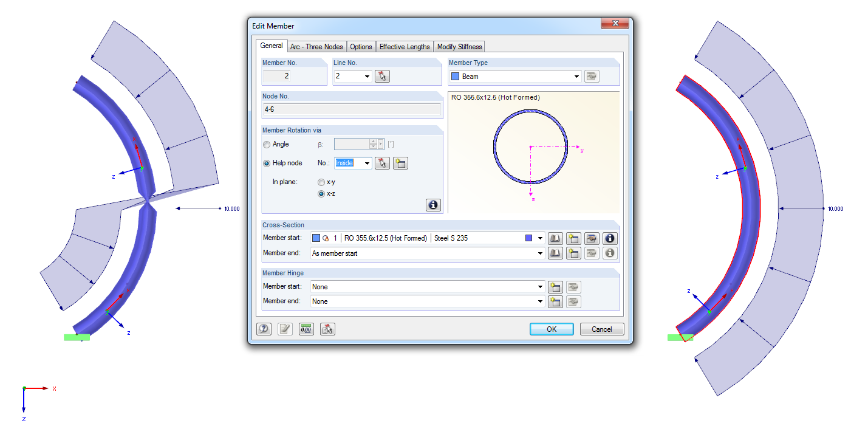Open Member Type edit settings icon
This screenshot has height=440, width=868.
tap(591, 76)
